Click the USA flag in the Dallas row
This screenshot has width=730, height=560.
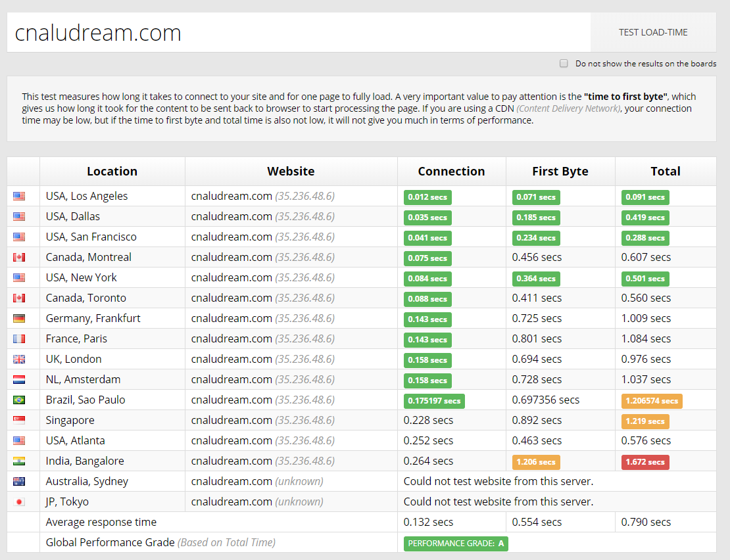pos(19,217)
